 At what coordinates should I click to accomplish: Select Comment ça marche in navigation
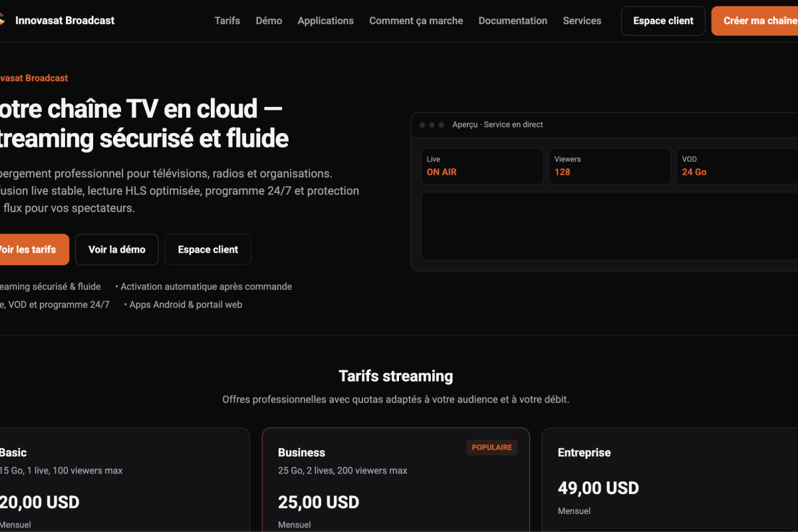(x=416, y=21)
